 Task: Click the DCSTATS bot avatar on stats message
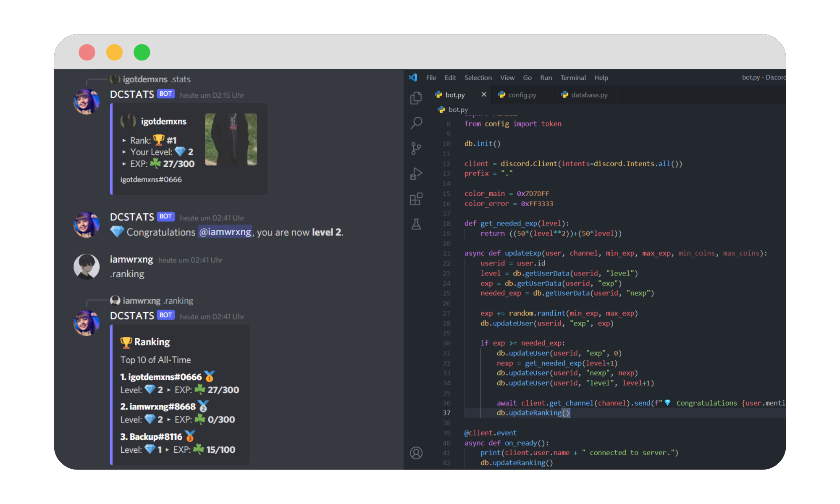coord(87,101)
